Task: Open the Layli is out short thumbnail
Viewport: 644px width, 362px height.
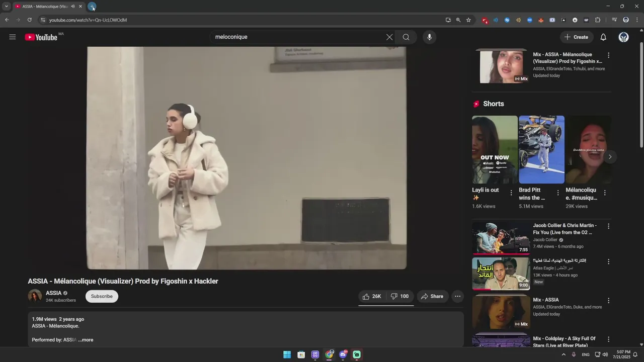Action: coord(495,150)
